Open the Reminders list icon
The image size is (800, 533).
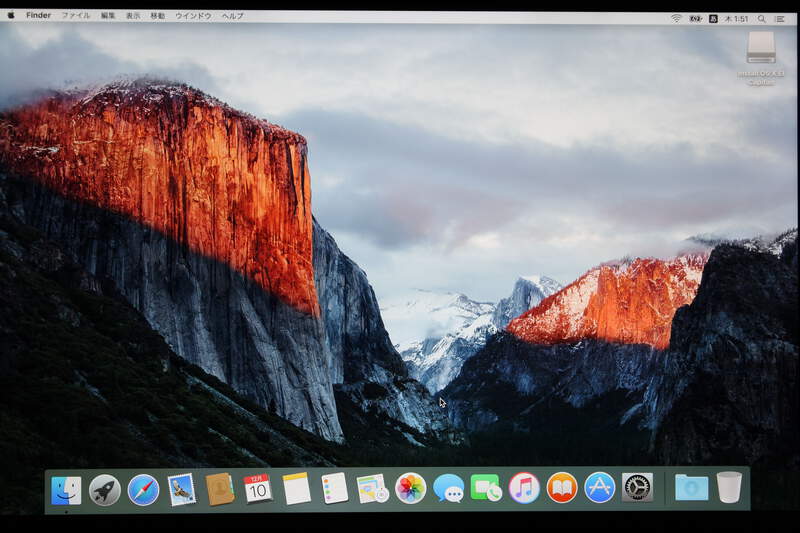point(334,489)
